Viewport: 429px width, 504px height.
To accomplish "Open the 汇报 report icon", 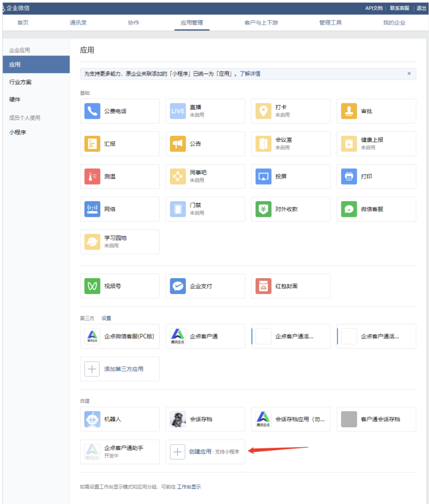I will point(92,144).
